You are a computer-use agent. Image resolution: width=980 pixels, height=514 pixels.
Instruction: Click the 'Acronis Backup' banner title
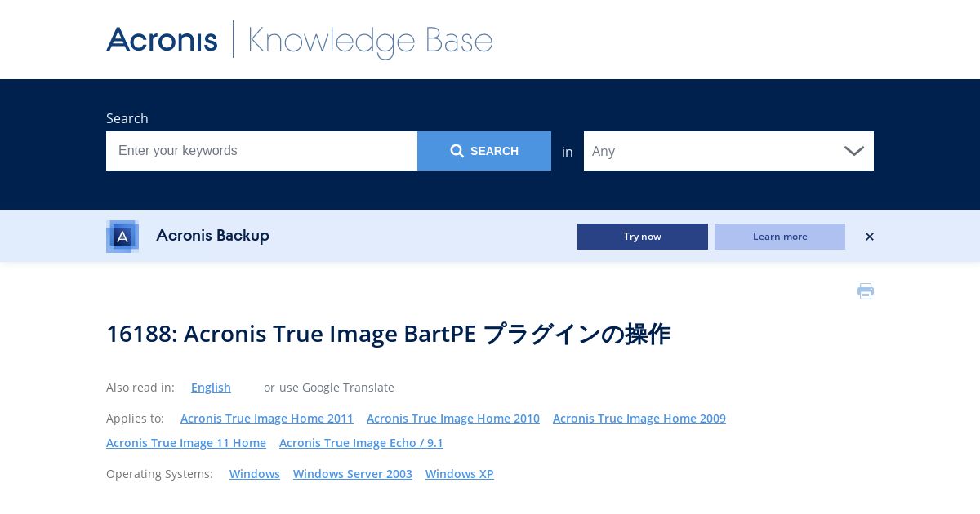[212, 236]
